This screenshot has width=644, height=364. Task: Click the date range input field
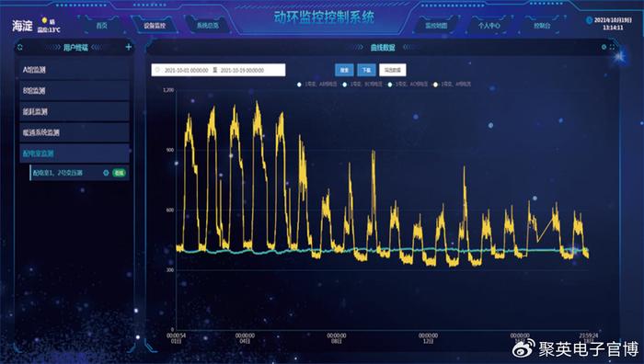(x=218, y=70)
